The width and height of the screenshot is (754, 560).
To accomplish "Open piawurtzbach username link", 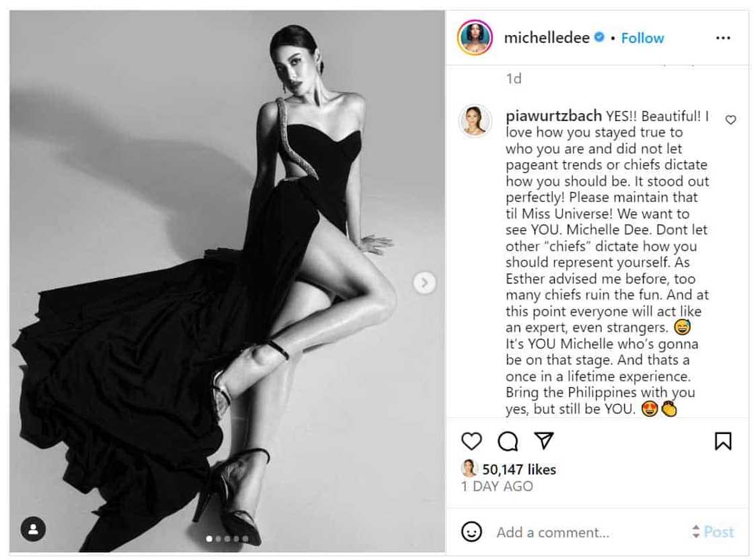I will tap(553, 116).
